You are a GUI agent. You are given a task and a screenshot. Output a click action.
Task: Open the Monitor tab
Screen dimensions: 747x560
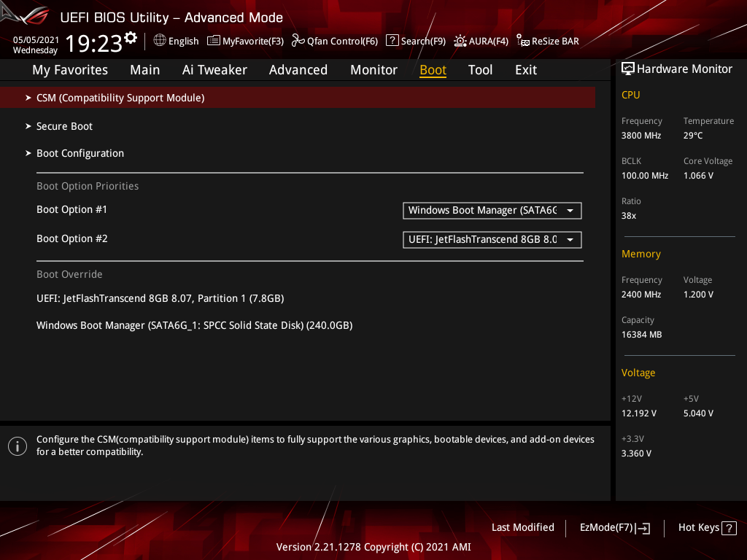374,70
